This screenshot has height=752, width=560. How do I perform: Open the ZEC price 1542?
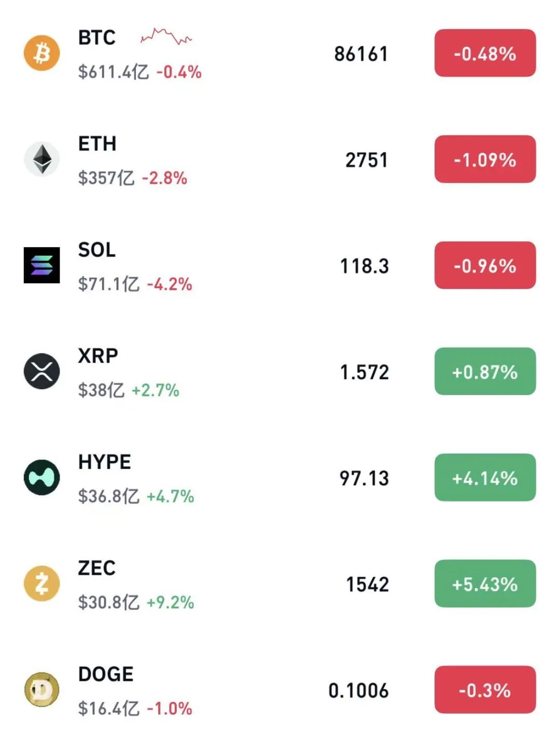367,584
